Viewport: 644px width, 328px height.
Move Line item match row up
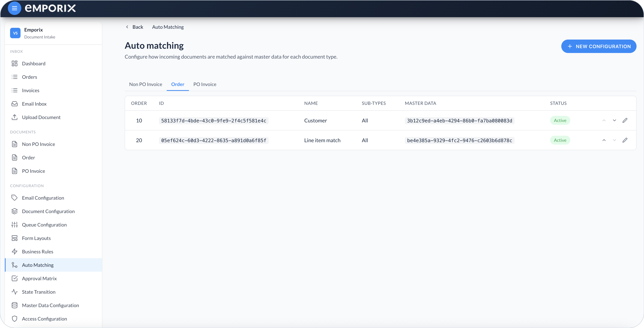[604, 140]
